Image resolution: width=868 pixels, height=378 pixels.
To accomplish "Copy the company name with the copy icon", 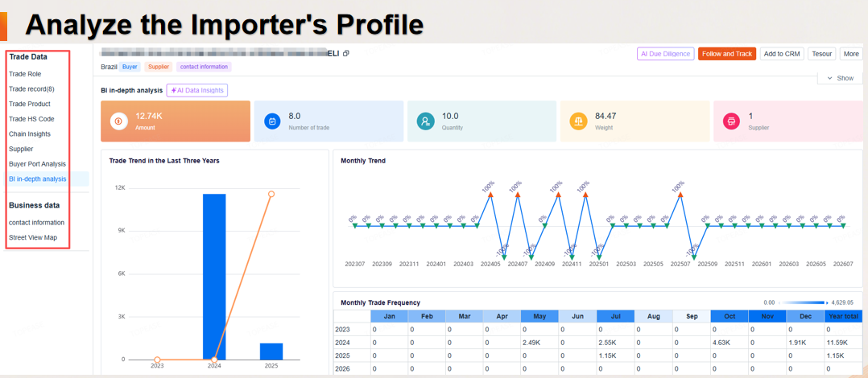I will click(x=346, y=54).
